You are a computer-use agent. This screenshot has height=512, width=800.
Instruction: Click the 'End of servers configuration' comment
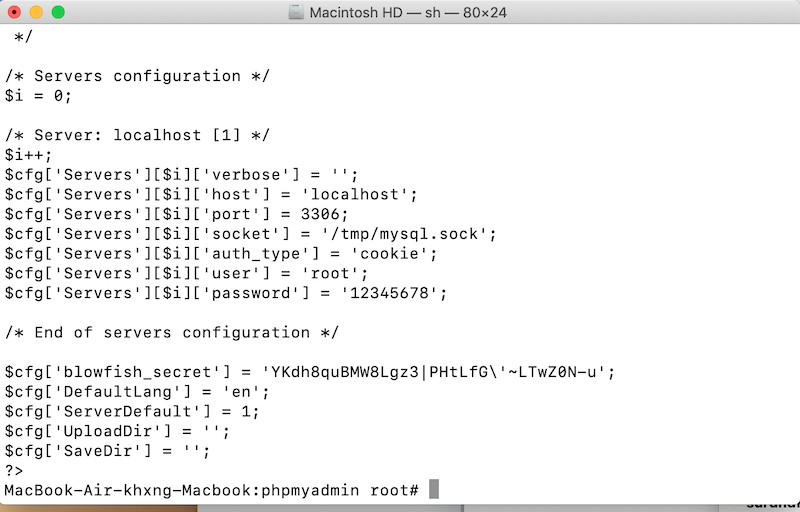[x=171, y=332]
